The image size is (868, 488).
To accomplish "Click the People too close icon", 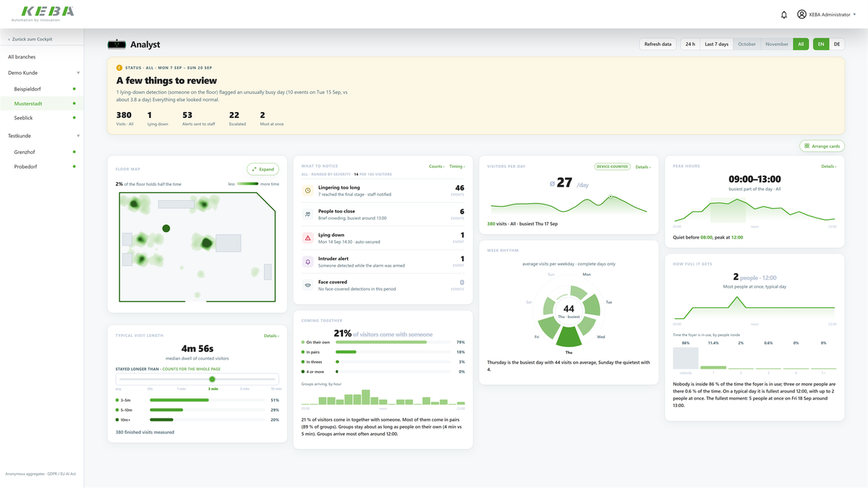I will click(307, 214).
